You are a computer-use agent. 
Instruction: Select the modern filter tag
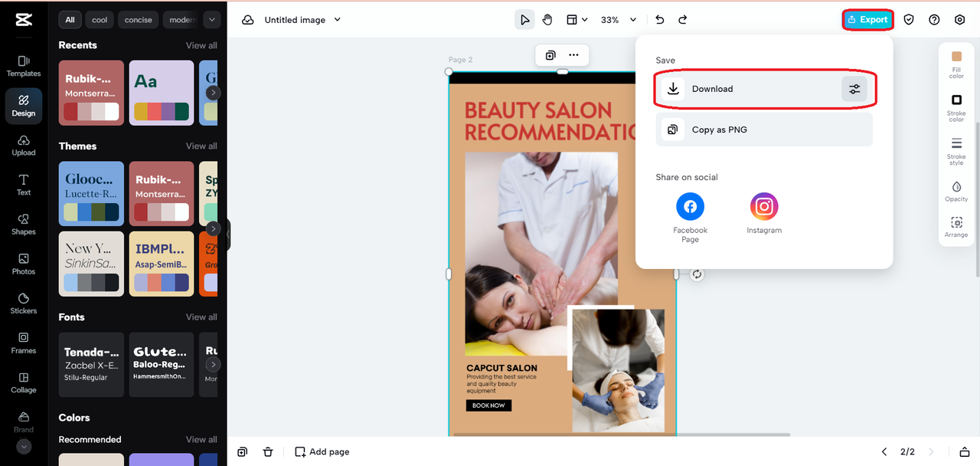click(x=182, y=20)
